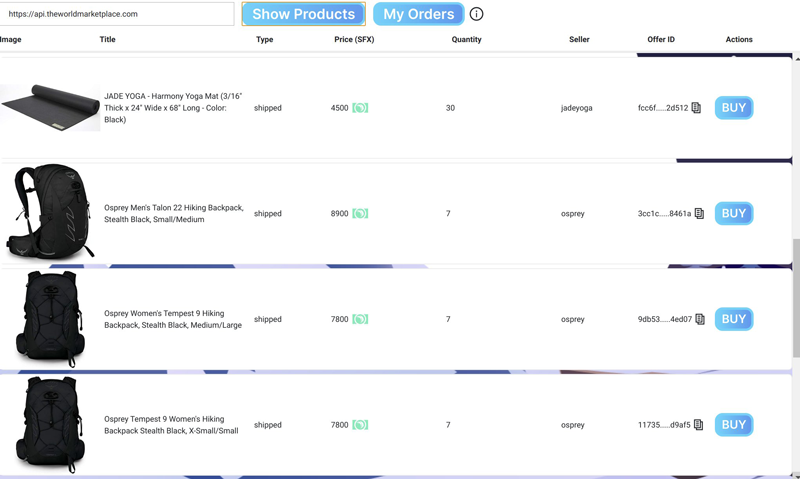Select the Osprey Women's Tempest 9 Medium/Large title
The width and height of the screenshot is (800, 479).
(173, 319)
